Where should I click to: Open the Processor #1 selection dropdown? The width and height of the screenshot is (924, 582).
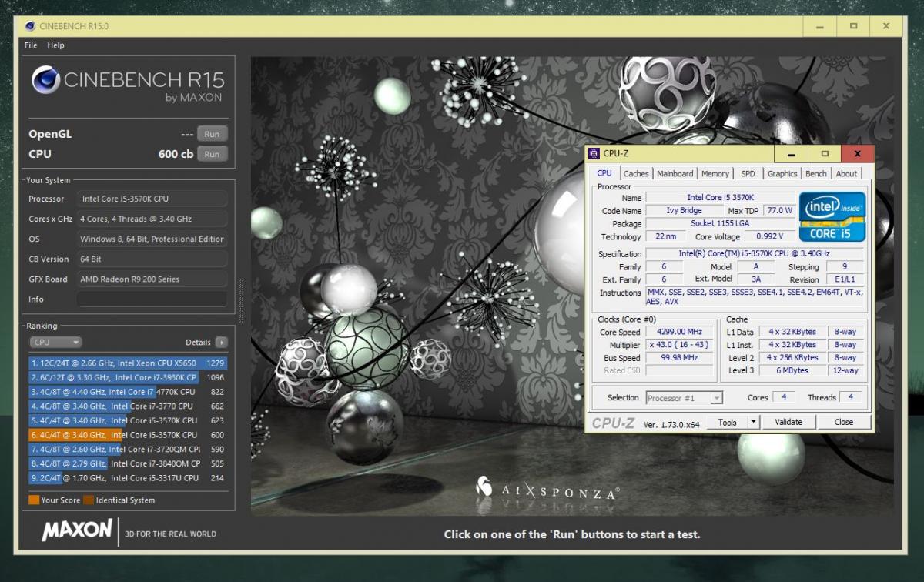(684, 398)
